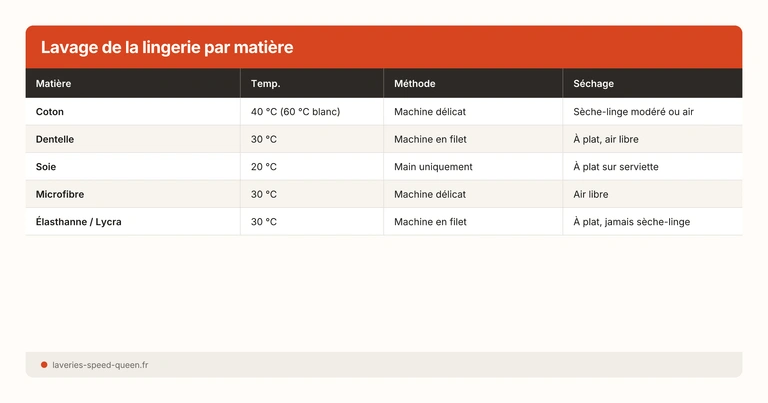Screen dimensions: 768x403
Task: Click the Matière column header
Action: coord(53,84)
